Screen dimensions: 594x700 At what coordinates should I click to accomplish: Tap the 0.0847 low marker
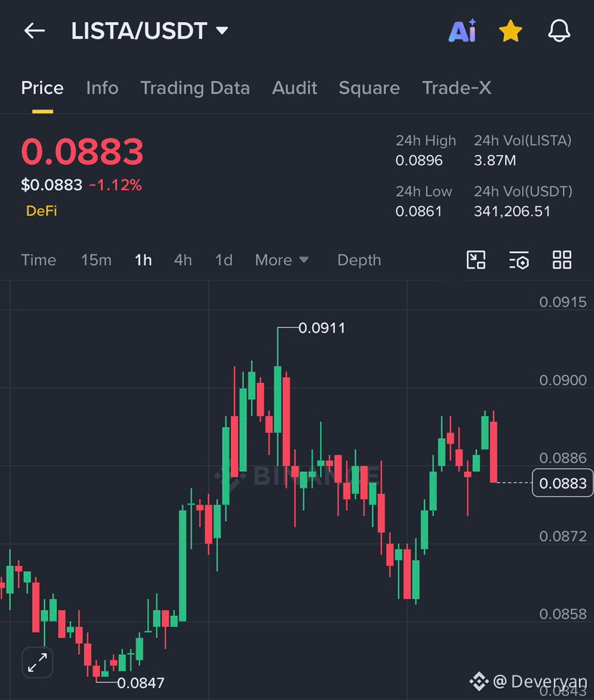click(141, 683)
